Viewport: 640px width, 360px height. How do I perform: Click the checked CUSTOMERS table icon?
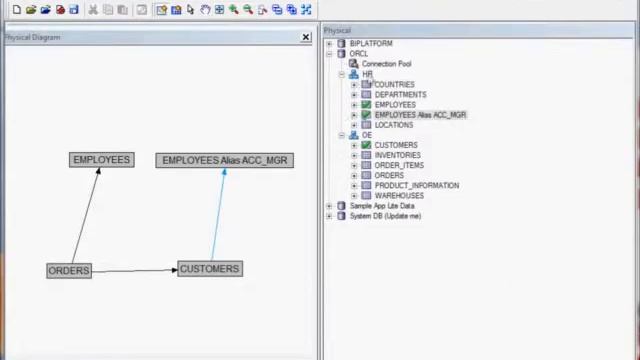pyautogui.click(x=366, y=145)
